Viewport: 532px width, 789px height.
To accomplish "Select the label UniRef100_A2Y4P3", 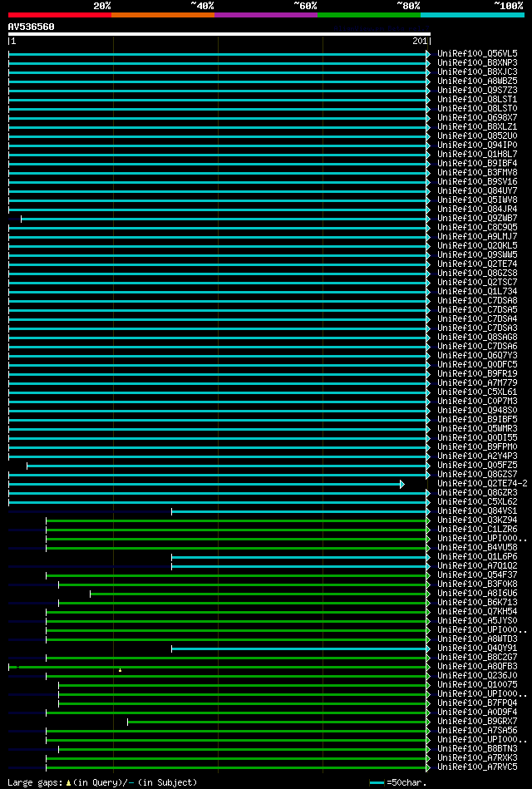I will click(478, 456).
